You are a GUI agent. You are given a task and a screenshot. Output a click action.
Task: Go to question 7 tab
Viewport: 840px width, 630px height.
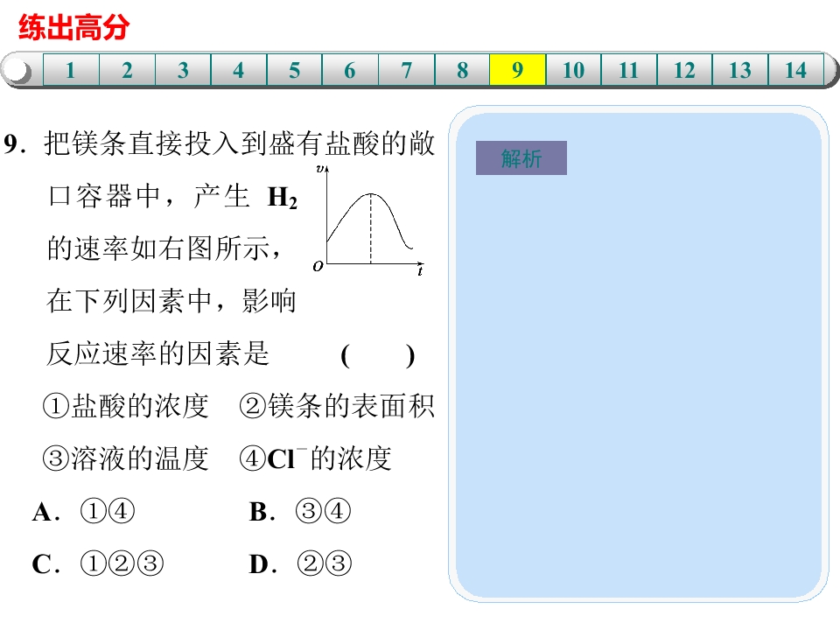point(406,70)
